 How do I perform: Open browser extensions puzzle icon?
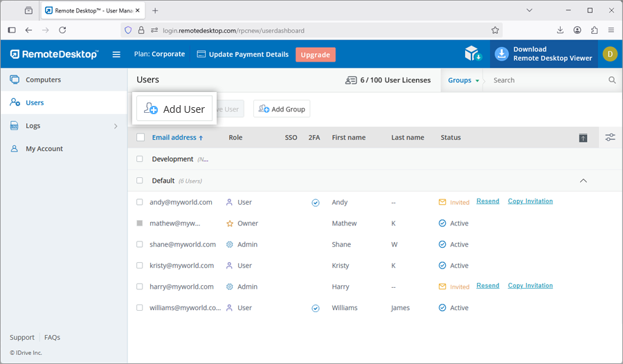pyautogui.click(x=594, y=30)
